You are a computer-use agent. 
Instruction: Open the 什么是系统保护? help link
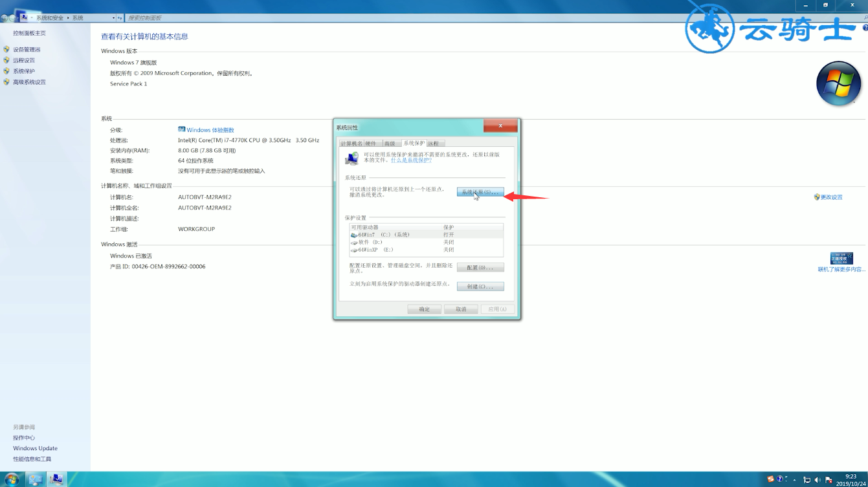411,160
